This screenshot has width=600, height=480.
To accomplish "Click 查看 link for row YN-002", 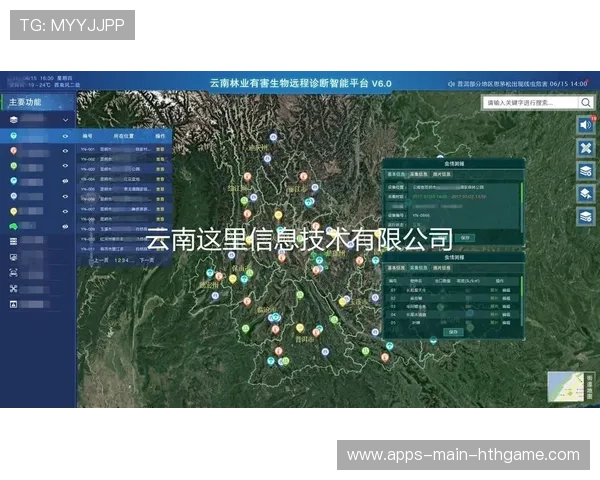I will [160, 159].
